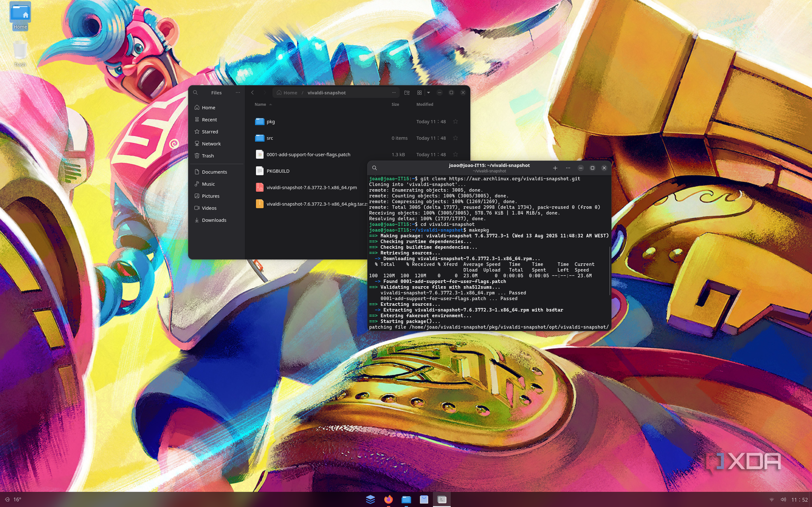Star the 0001-add-support-for-user-flags.patch file
The width and height of the screenshot is (812, 507).
coord(455,154)
